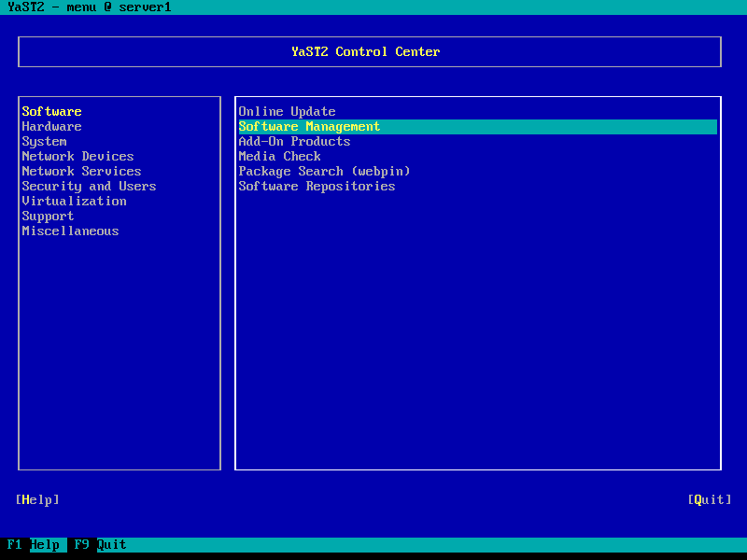The height and width of the screenshot is (560, 747).
Task: Select the Virtualization category
Action: pos(75,201)
